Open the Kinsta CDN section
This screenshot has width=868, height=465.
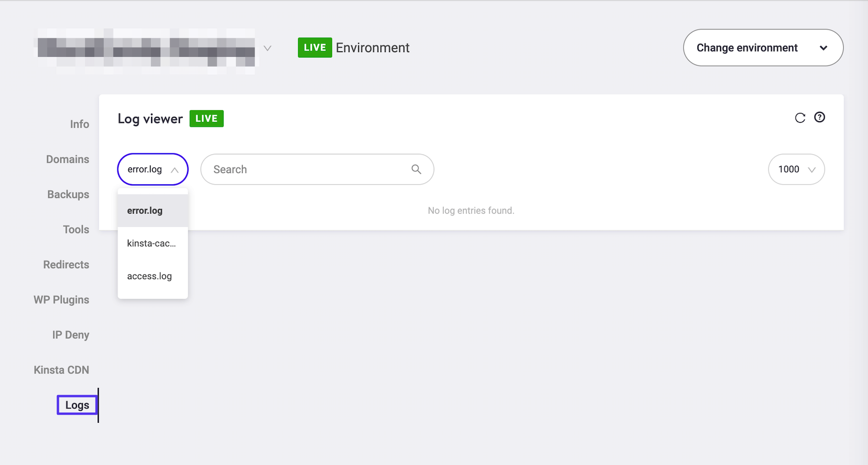[61, 369]
